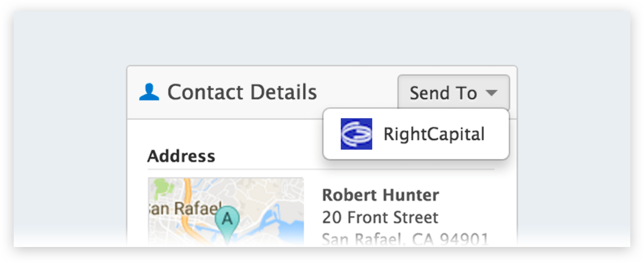644x263 pixels.
Task: Click the Contact Details panel title
Action: (x=242, y=92)
